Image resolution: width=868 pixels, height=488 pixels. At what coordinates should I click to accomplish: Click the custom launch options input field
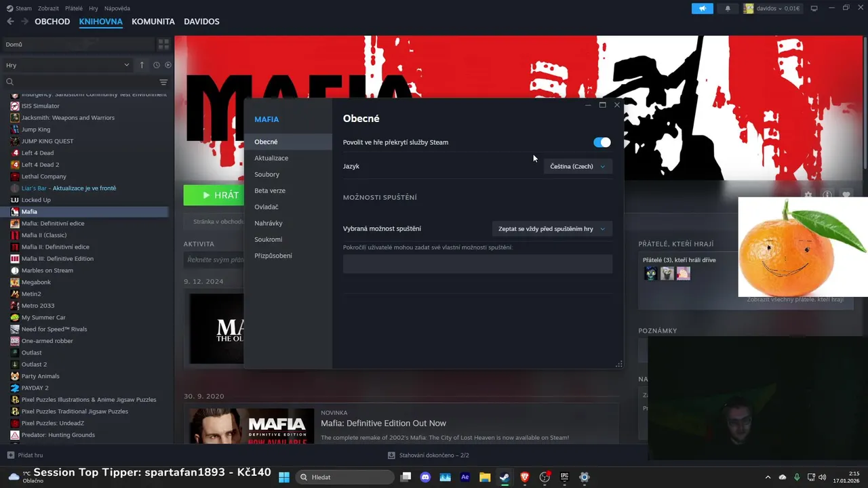(477, 264)
